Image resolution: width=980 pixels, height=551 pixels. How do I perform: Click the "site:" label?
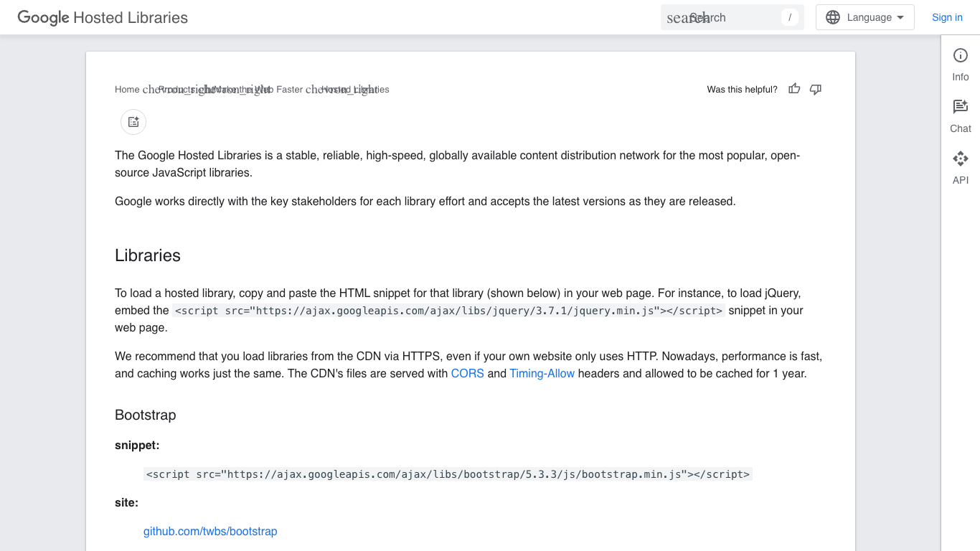pos(127,503)
